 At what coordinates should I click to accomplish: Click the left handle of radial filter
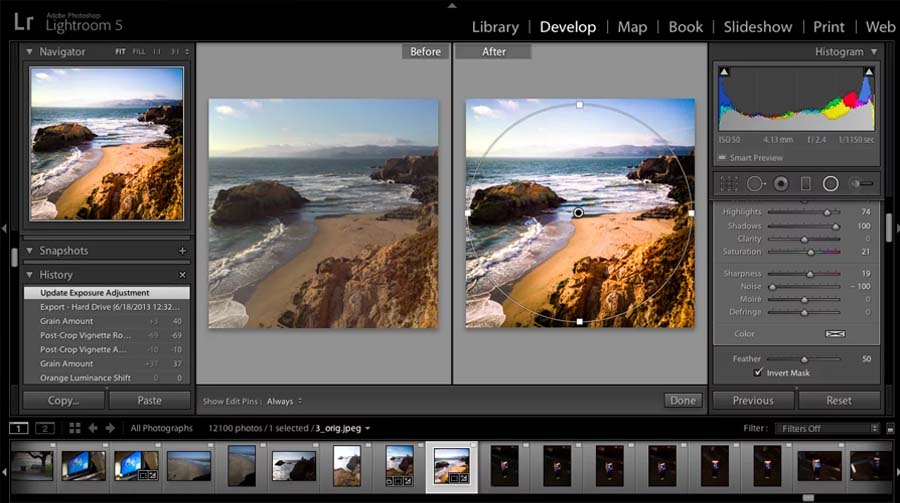coord(468,213)
